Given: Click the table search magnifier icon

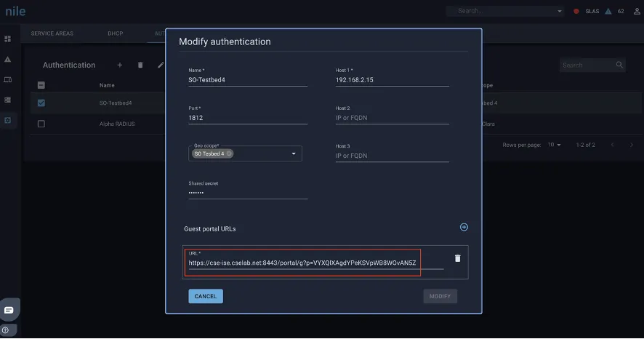Looking at the screenshot, I should point(619,65).
